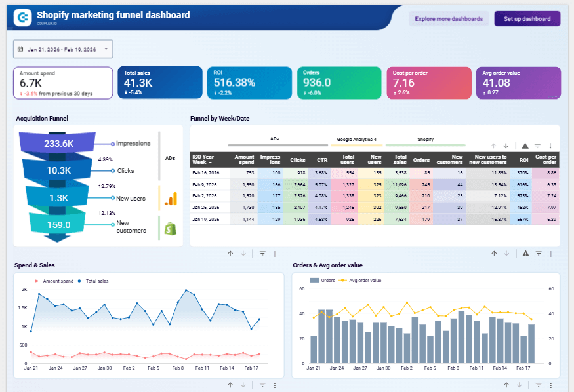Click the Explore more dashboards button
574x392 pixels.
coord(448,18)
